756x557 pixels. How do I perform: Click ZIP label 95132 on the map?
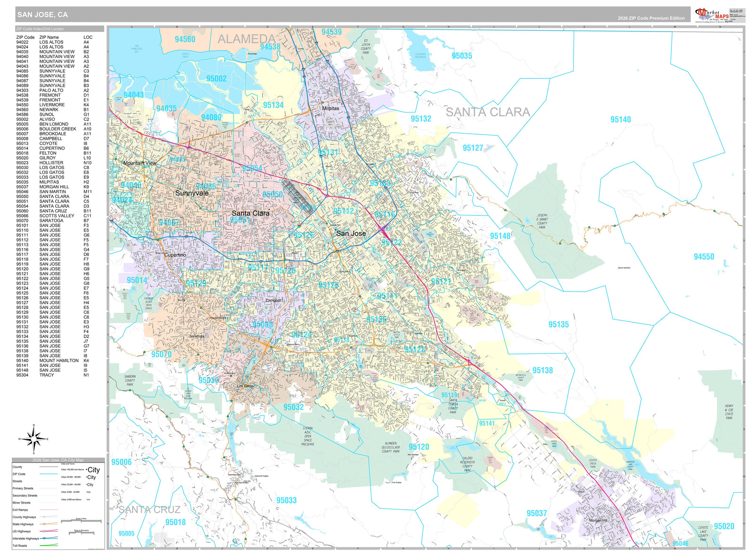point(421,119)
